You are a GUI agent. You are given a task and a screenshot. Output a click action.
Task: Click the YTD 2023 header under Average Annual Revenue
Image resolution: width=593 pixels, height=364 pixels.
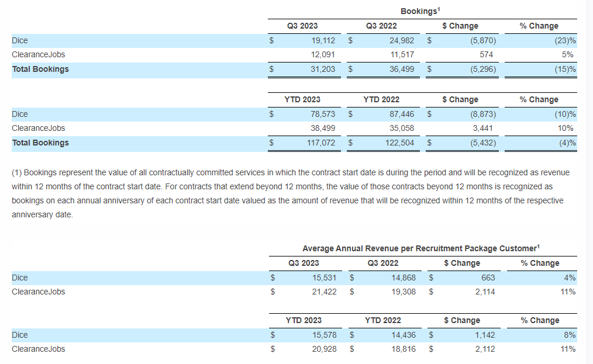click(304, 320)
